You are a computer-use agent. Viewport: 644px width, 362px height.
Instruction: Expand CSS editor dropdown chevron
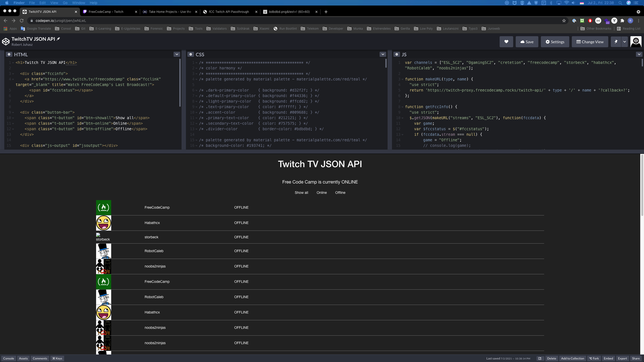click(x=383, y=54)
